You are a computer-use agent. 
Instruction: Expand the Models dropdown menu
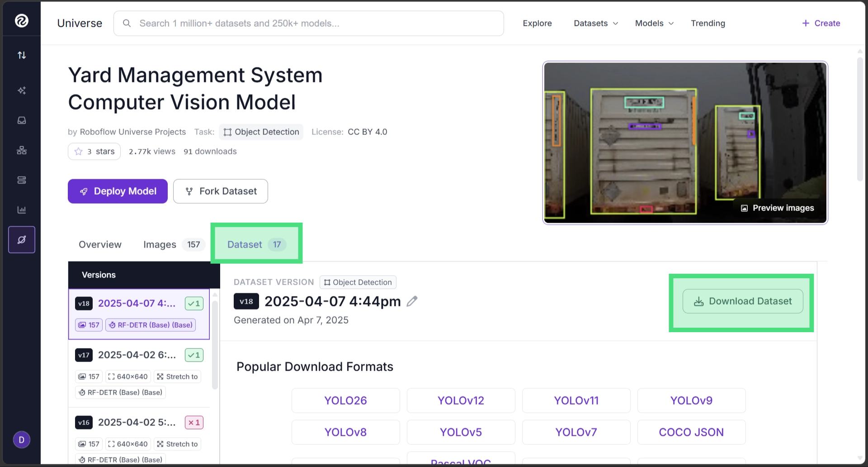(654, 23)
